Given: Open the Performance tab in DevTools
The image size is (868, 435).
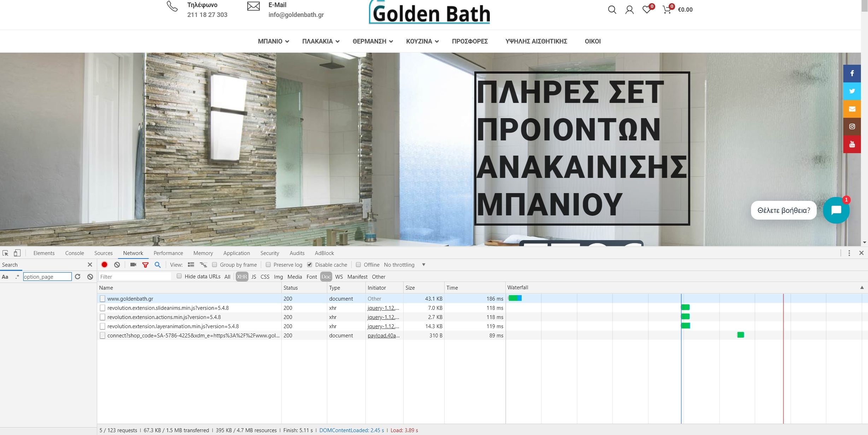Looking at the screenshot, I should (x=168, y=253).
